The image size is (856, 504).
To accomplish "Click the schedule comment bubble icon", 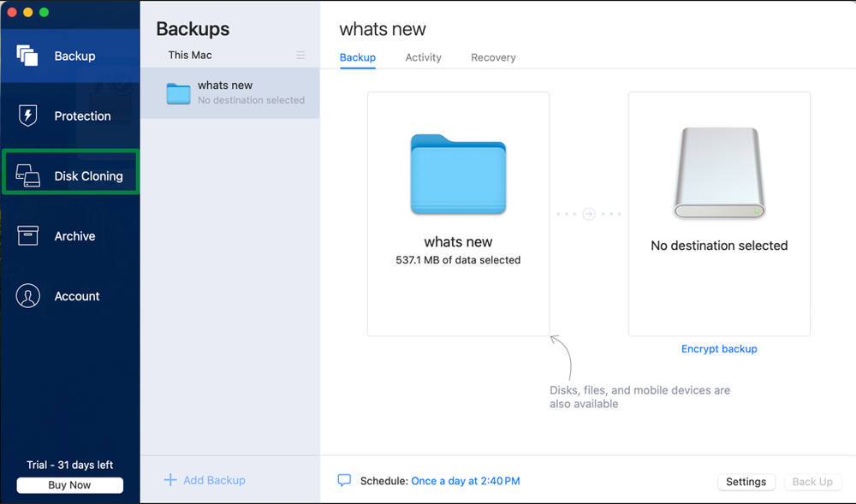I will coord(344,481).
